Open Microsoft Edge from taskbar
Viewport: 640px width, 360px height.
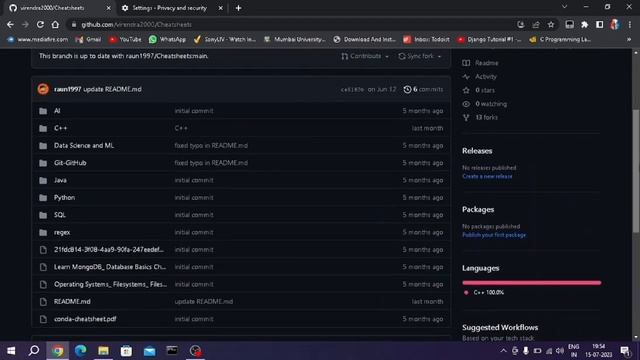click(x=80, y=351)
